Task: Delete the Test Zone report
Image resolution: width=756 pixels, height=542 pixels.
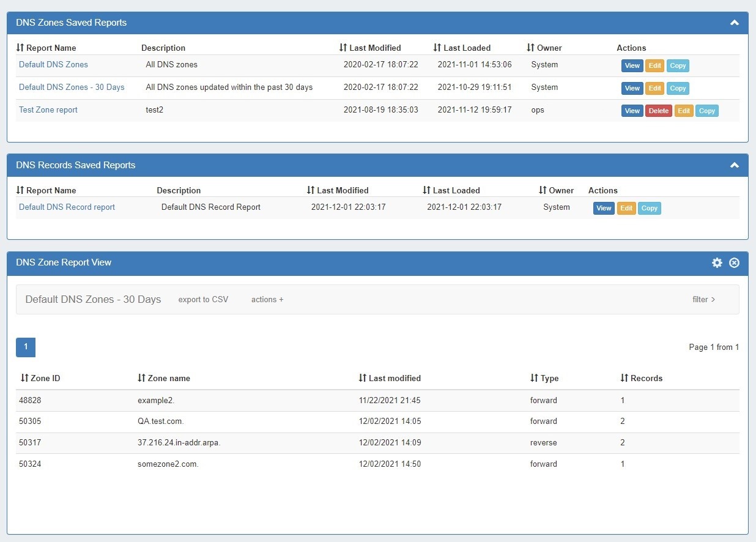Action: point(658,111)
